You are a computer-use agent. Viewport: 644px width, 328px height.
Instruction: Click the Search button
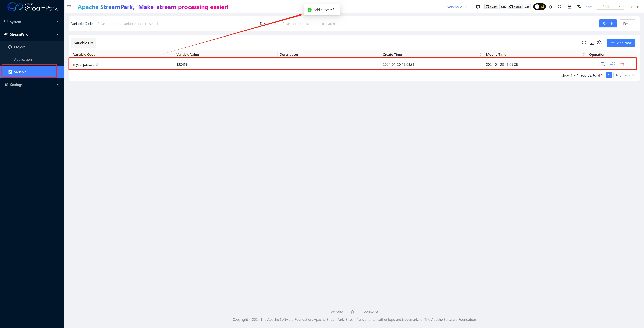tap(608, 24)
